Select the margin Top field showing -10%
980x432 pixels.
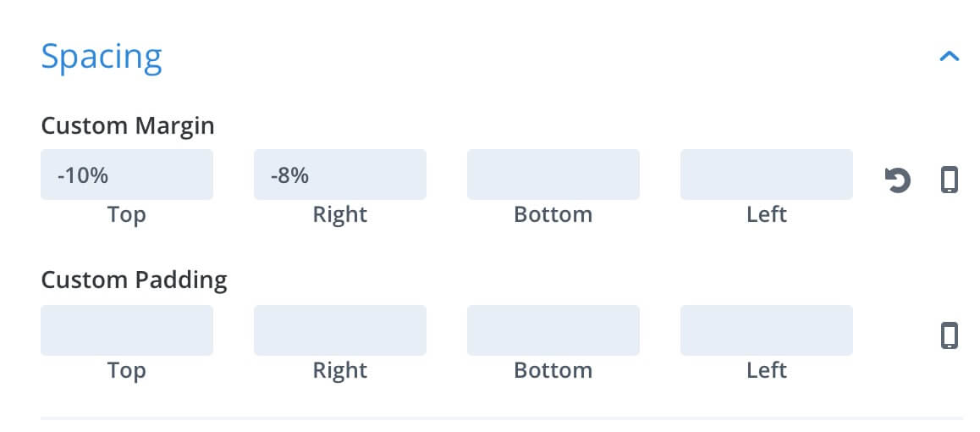point(127,174)
